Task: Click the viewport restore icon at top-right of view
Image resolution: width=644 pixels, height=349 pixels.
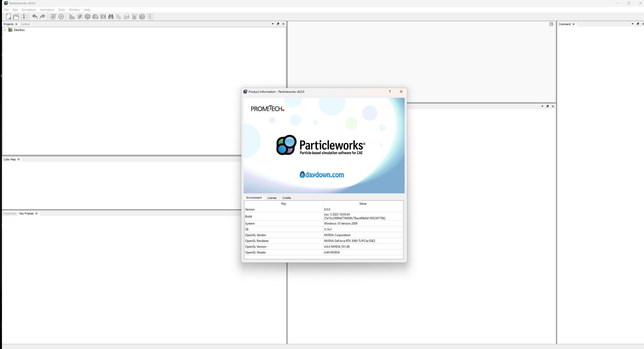Action: tap(551, 24)
